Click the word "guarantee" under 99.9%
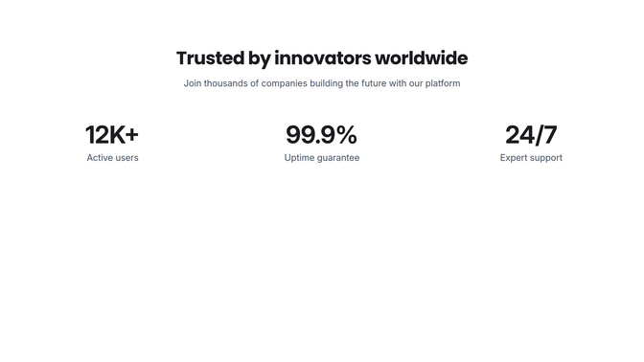 point(339,158)
